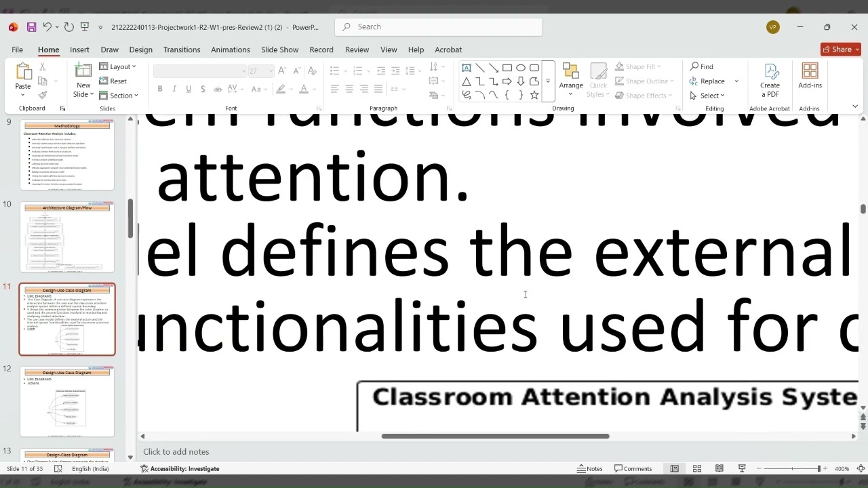Open the Select dropdown in Editing
Screen dimensions: 868x488
click(707, 96)
